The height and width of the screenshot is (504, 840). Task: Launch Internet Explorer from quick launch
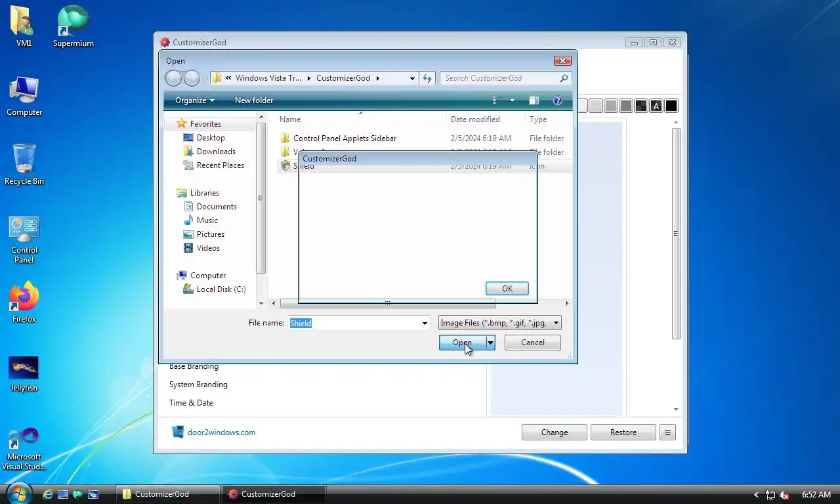pyautogui.click(x=47, y=494)
